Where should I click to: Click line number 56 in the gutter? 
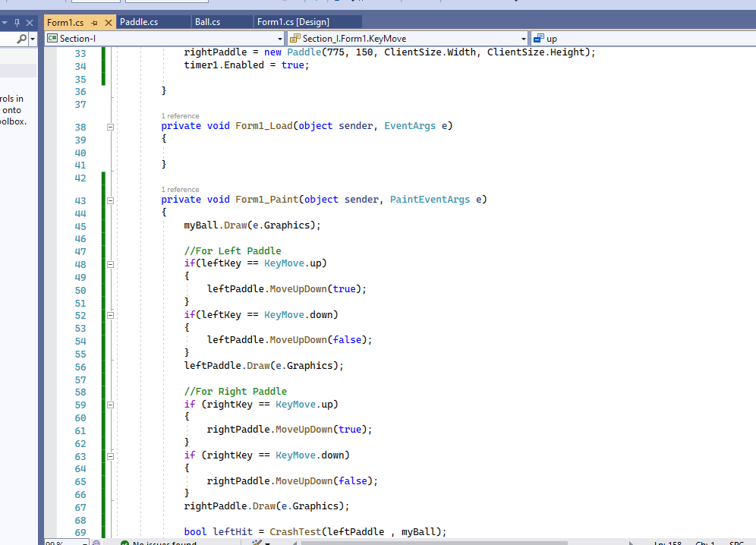pyautogui.click(x=80, y=367)
